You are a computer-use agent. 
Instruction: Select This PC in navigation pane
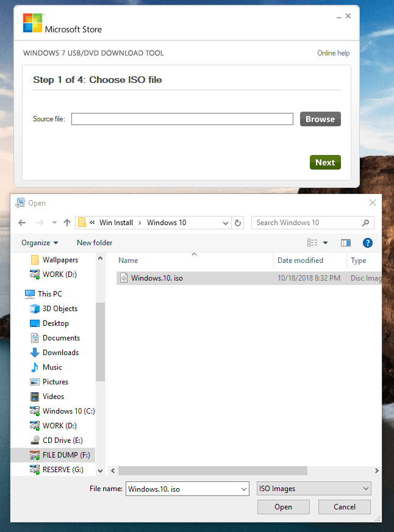coord(50,294)
